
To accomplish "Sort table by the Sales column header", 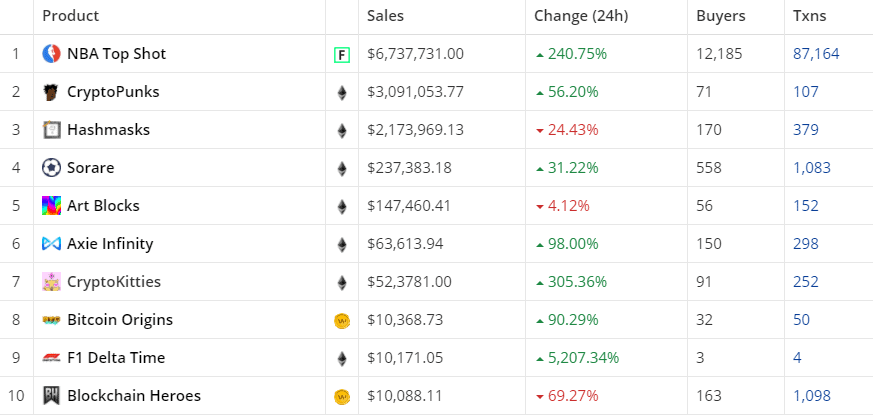I will [385, 16].
